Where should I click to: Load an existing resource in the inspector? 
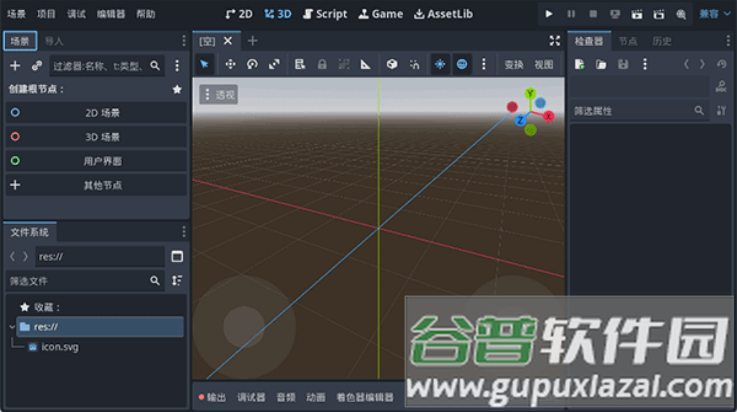pos(601,64)
